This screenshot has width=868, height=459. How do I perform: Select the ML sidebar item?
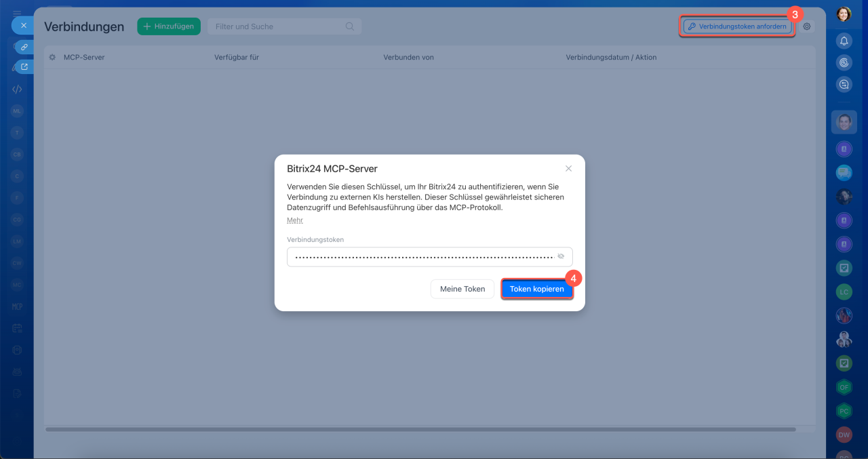[17, 111]
